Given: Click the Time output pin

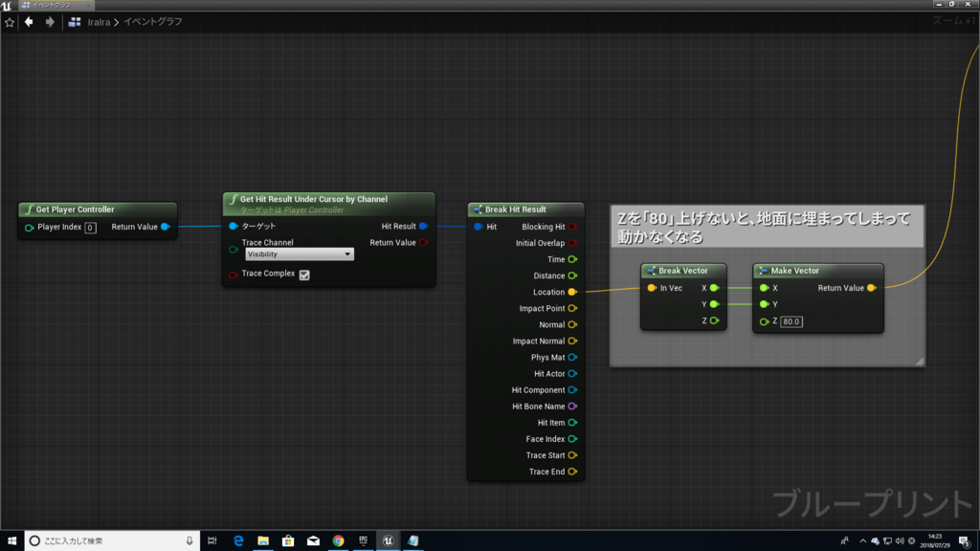Looking at the screenshot, I should [x=572, y=259].
